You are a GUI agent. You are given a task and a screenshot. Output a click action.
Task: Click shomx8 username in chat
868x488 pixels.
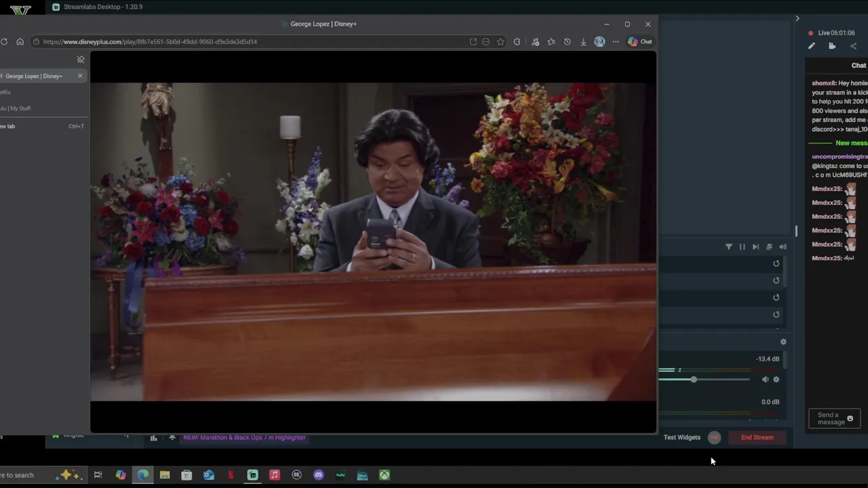(x=824, y=83)
